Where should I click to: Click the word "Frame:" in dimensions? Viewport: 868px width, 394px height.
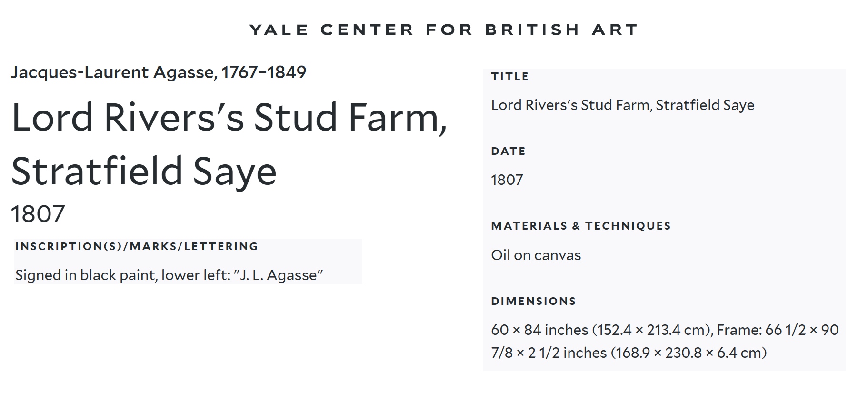click(739, 330)
